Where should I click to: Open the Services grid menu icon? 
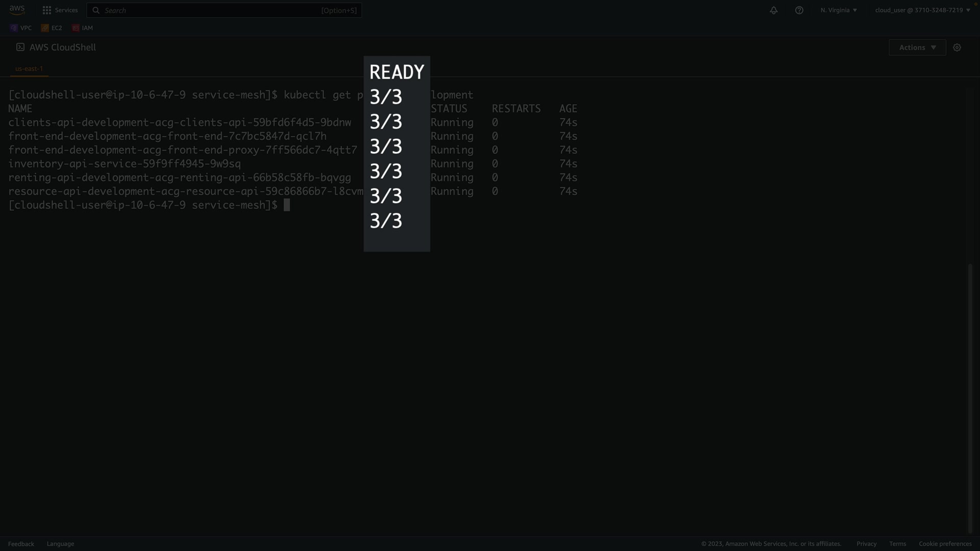tap(47, 10)
